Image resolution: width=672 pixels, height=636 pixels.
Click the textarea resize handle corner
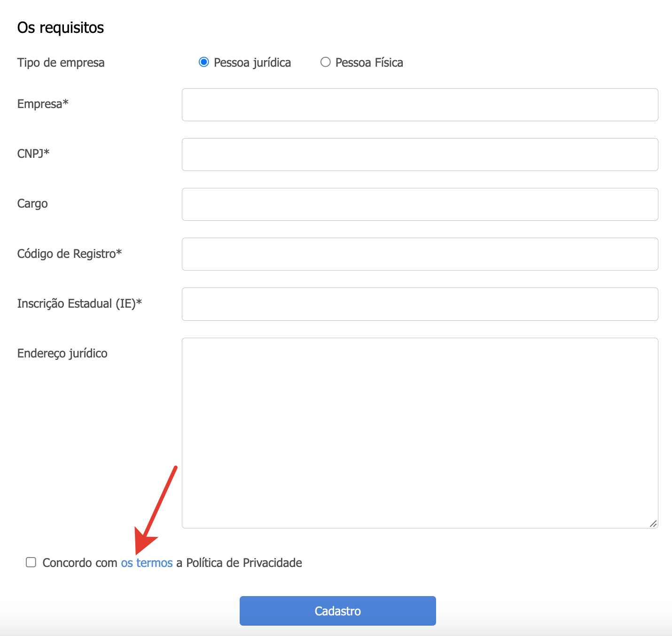point(653,524)
